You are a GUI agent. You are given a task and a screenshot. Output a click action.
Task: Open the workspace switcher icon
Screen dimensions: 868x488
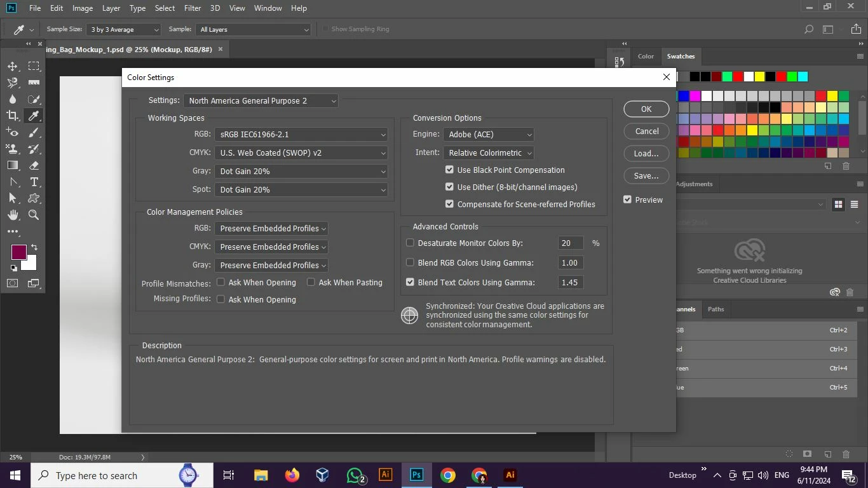[828, 29]
